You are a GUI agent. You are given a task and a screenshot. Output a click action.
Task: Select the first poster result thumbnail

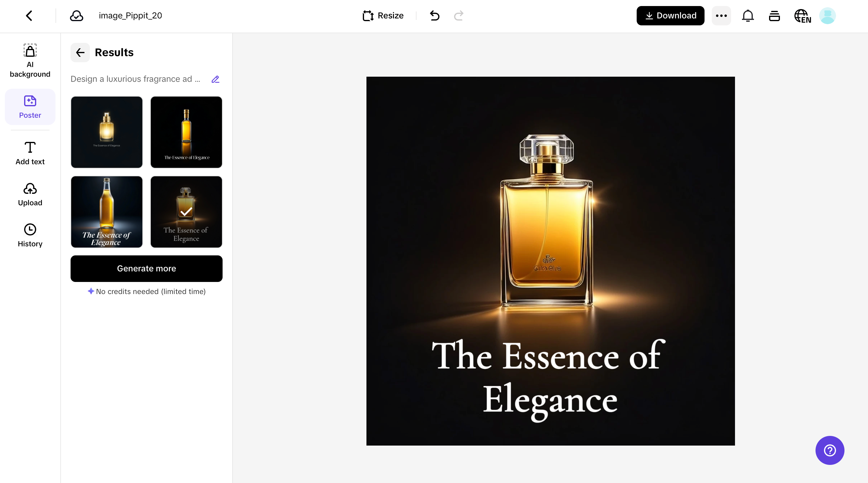coord(106,132)
